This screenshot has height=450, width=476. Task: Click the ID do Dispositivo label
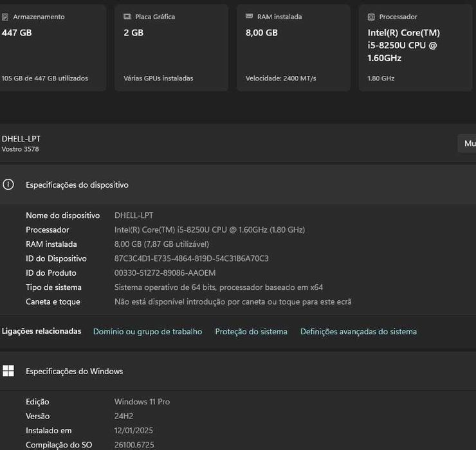point(56,258)
